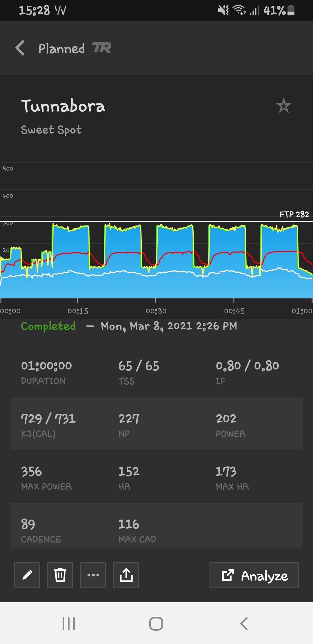Tap the 00:30 marker on the time axis
This screenshot has width=313, height=644.
156,311
